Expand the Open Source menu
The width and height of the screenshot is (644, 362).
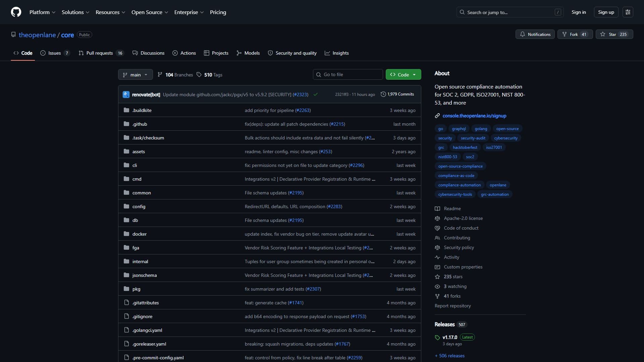[x=150, y=12]
